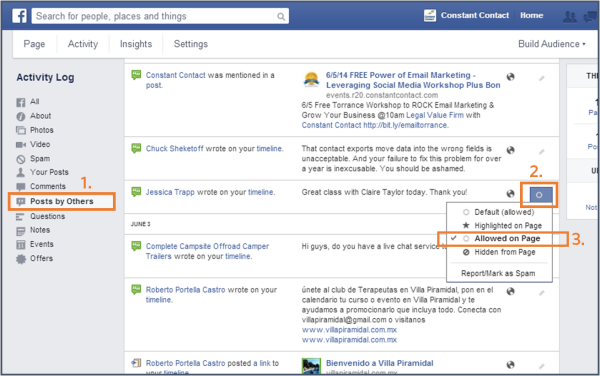Viewport: 600px width, 376px height.
Task: Click globe icon on Bienvenido a Villa Piramidal row
Action: coord(510,365)
